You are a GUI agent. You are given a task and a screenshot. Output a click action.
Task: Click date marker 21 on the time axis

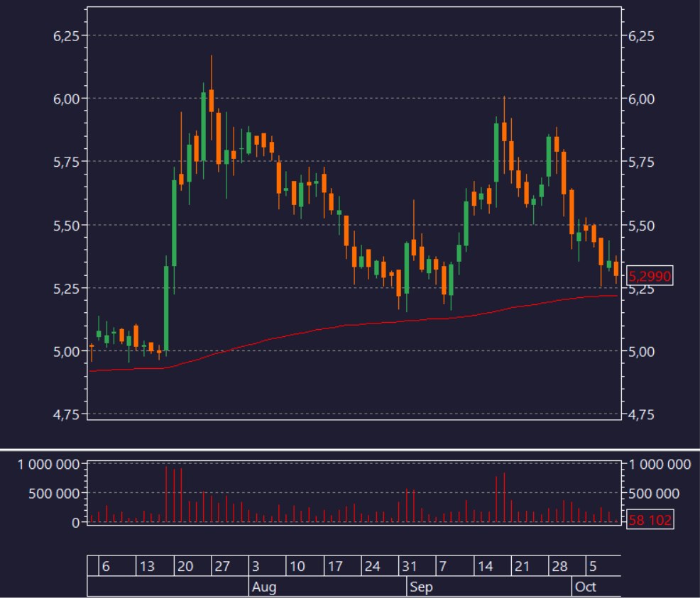click(522, 566)
